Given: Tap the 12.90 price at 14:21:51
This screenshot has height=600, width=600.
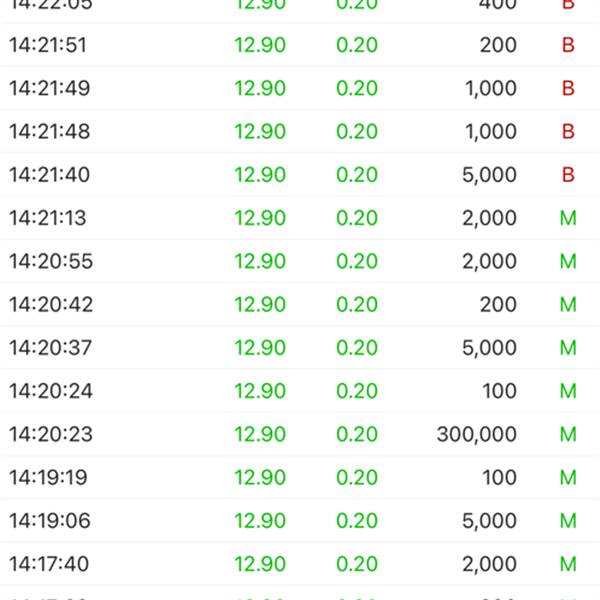Looking at the screenshot, I should pyautogui.click(x=260, y=45).
